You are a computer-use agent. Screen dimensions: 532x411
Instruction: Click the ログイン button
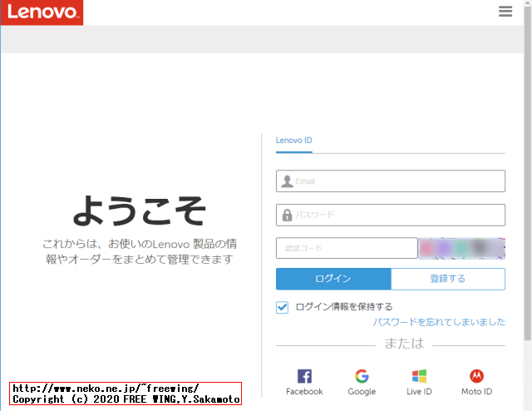point(333,279)
